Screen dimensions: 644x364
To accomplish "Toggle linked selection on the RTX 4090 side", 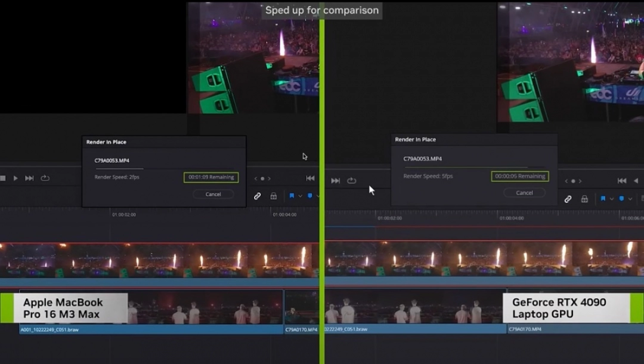I will pyautogui.click(x=568, y=199).
